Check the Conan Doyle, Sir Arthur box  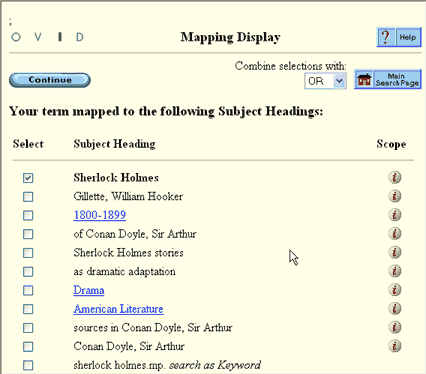coord(28,347)
